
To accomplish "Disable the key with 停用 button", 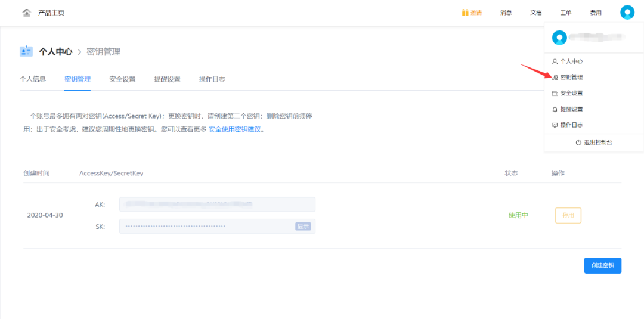I will 568,216.
